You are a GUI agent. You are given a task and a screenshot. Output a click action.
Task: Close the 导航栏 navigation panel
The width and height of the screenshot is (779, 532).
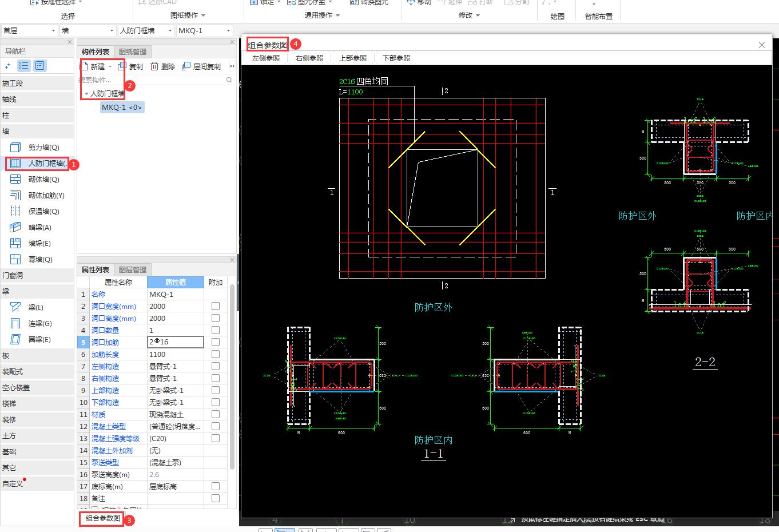click(x=70, y=42)
